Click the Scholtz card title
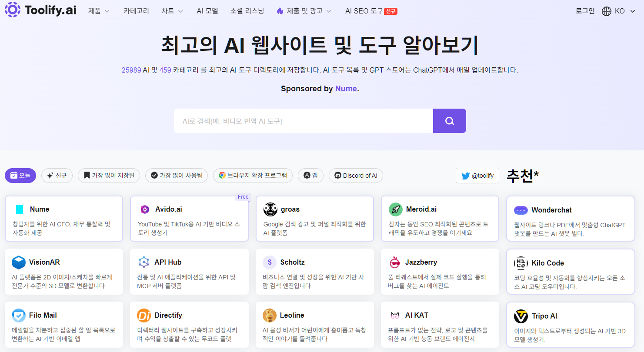The width and height of the screenshot is (644, 352). click(x=293, y=262)
